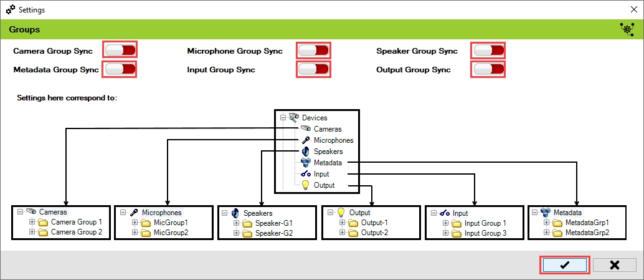Confirm settings with the checkmark button
644x280 pixels.
click(564, 265)
